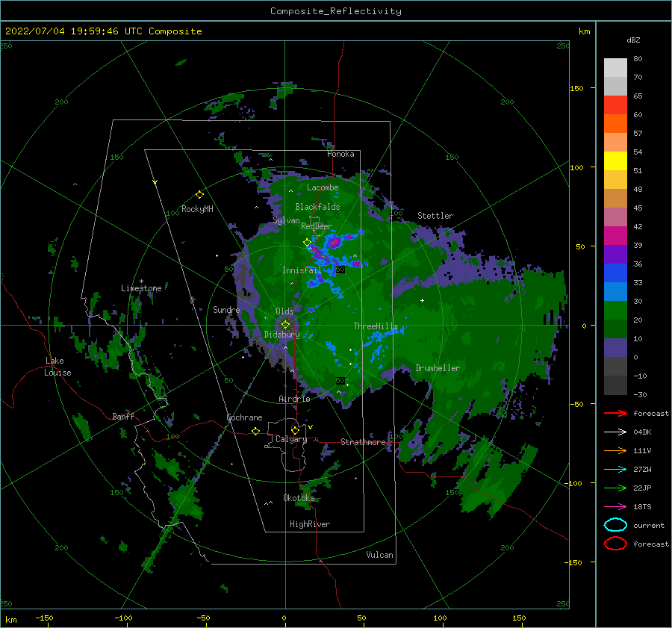Click the Airdrie city label
Image resolution: width=672 pixels, height=628 pixels.
(294, 399)
